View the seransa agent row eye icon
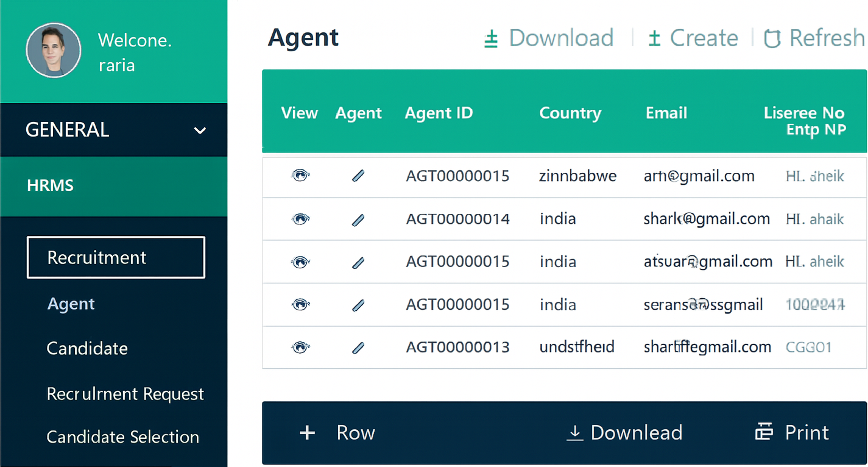This screenshot has width=868, height=467. coord(300,304)
